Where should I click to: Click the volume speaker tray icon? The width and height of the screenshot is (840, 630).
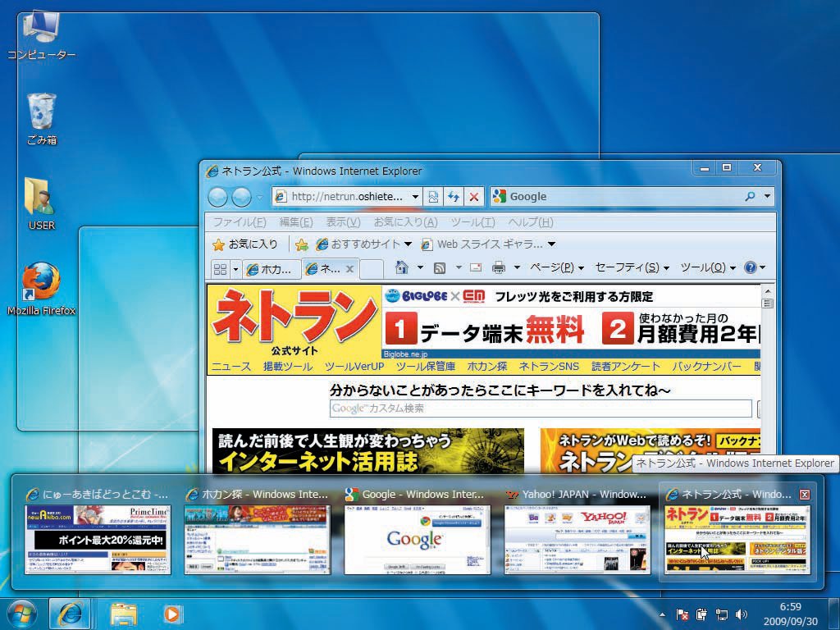(x=742, y=614)
